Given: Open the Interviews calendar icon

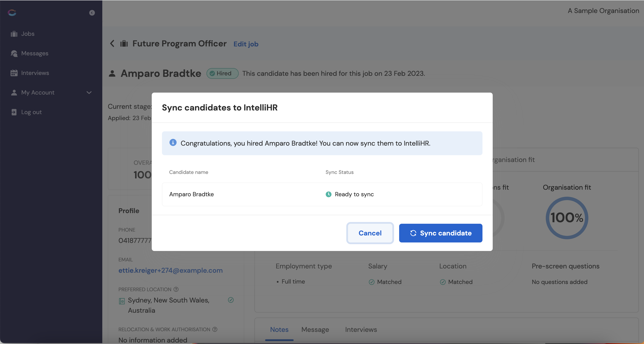Looking at the screenshot, I should 14,73.
